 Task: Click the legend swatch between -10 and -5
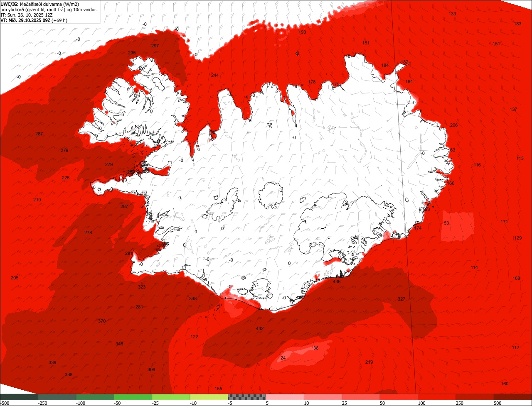[x=209, y=397]
